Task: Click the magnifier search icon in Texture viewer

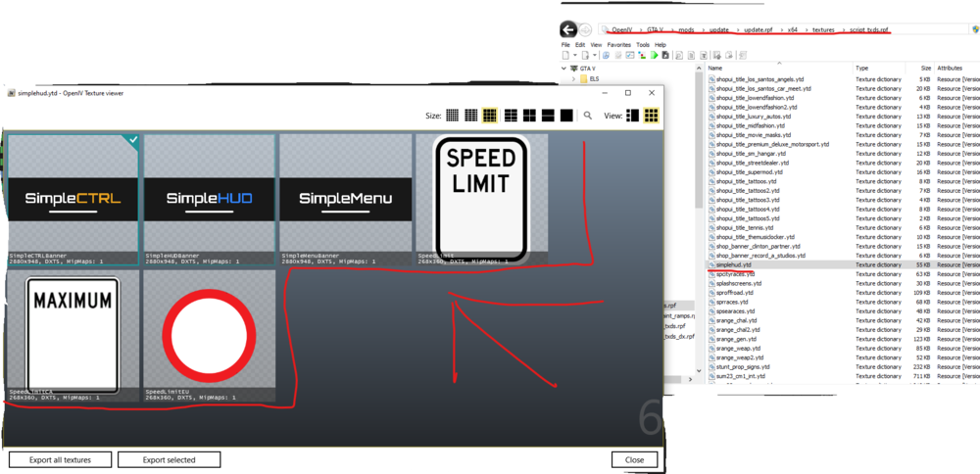Action: click(x=588, y=115)
